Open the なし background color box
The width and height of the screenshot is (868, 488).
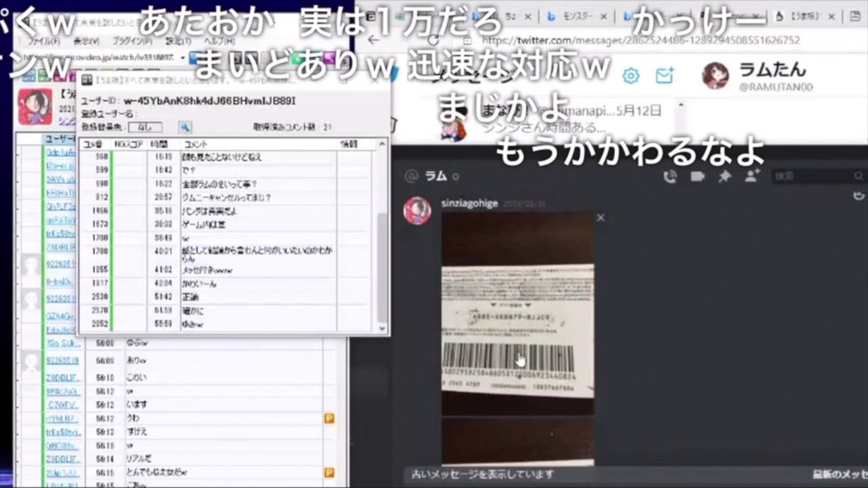[x=145, y=127]
